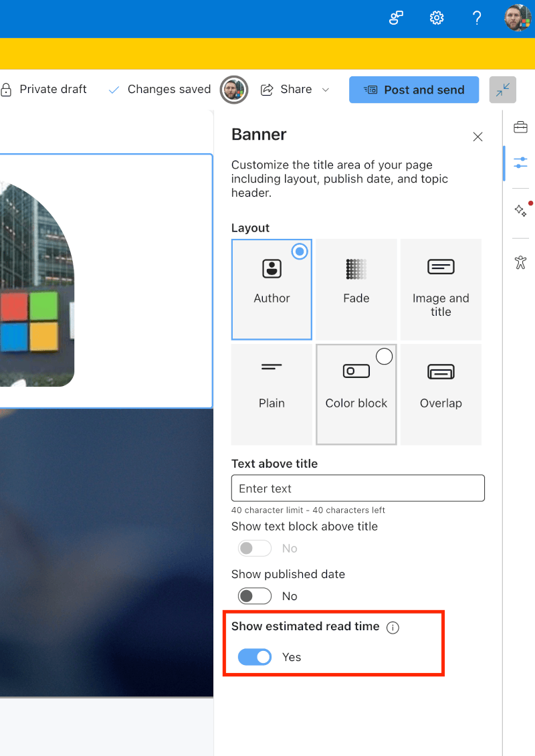Screen dimensions: 535x756
Task: Collapse the pane using arrows icon
Action: [503, 90]
